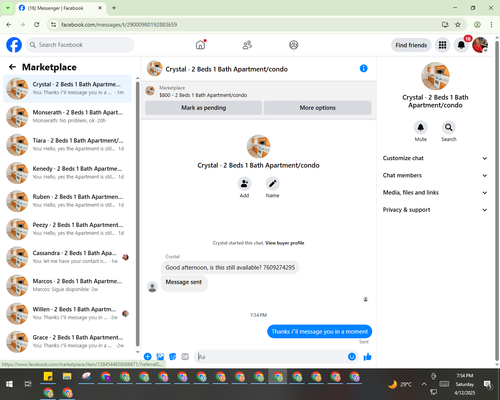
Task: Open the $800 Marketplace listing banner
Action: point(258,91)
